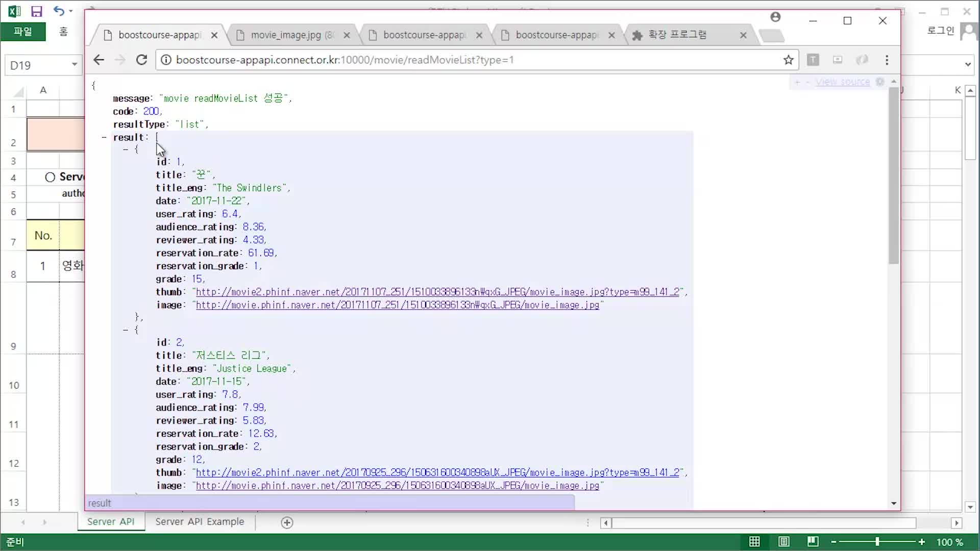The height and width of the screenshot is (551, 980).
Task: Go back to previous page
Action: click(99, 60)
